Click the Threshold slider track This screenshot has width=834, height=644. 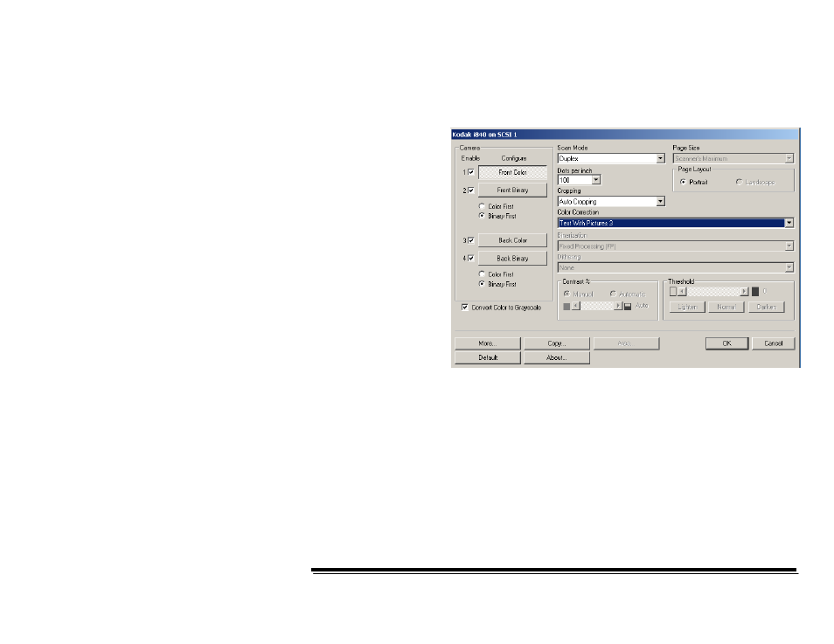coord(713,292)
